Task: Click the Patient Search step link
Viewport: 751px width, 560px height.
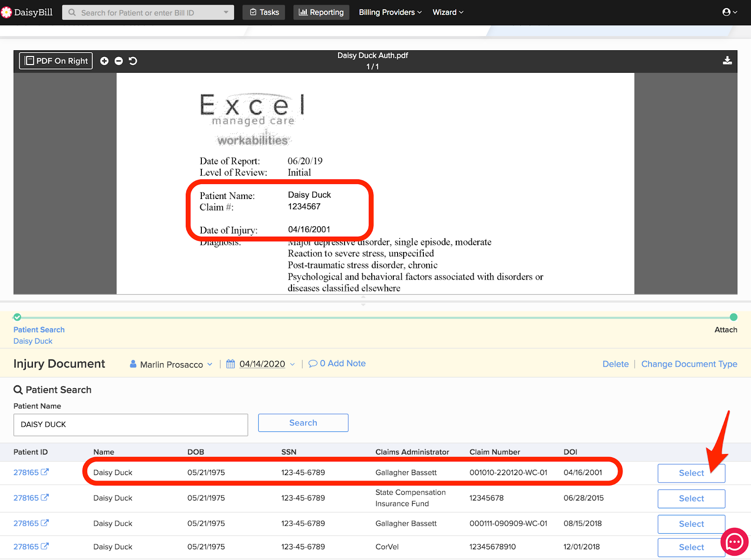Action: pos(39,330)
